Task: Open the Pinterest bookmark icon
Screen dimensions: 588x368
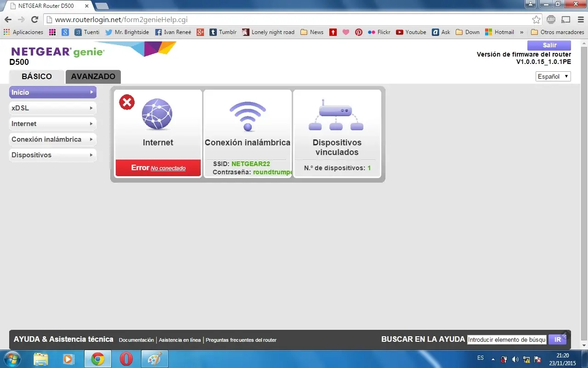Action: point(359,32)
